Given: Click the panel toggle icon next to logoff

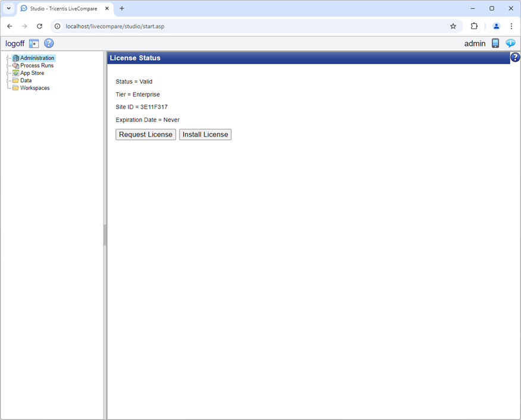Looking at the screenshot, I should coord(33,43).
